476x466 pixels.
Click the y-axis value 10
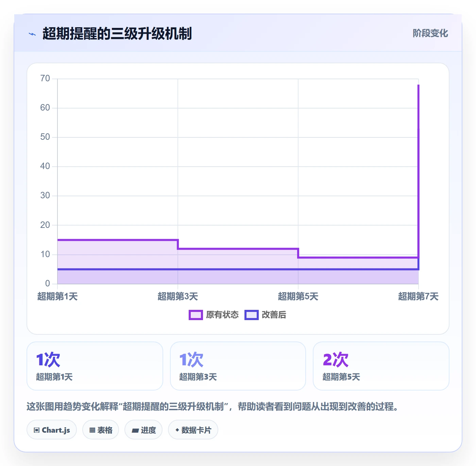click(45, 254)
